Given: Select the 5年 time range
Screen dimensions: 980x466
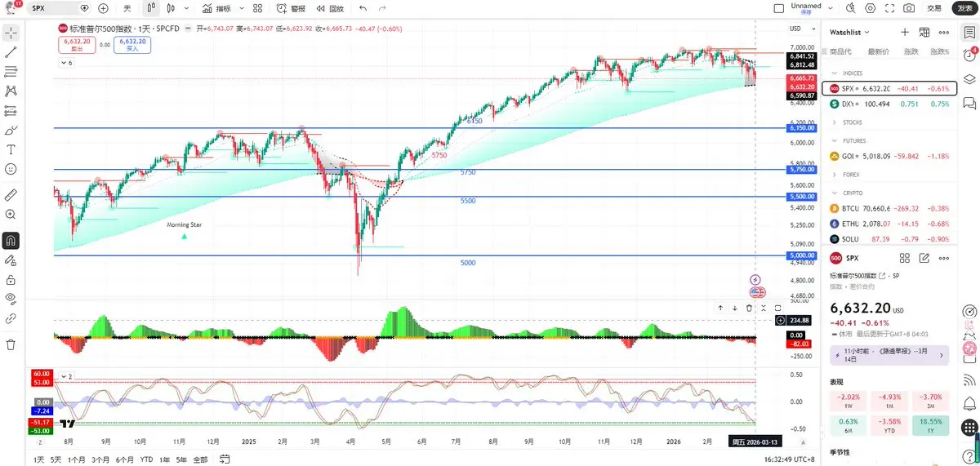Looking at the screenshot, I should pyautogui.click(x=181, y=459).
